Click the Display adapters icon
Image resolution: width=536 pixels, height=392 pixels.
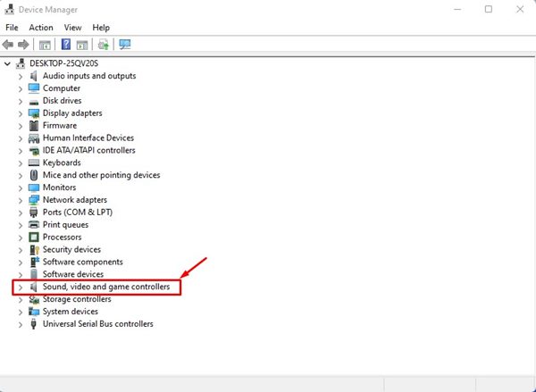34,113
